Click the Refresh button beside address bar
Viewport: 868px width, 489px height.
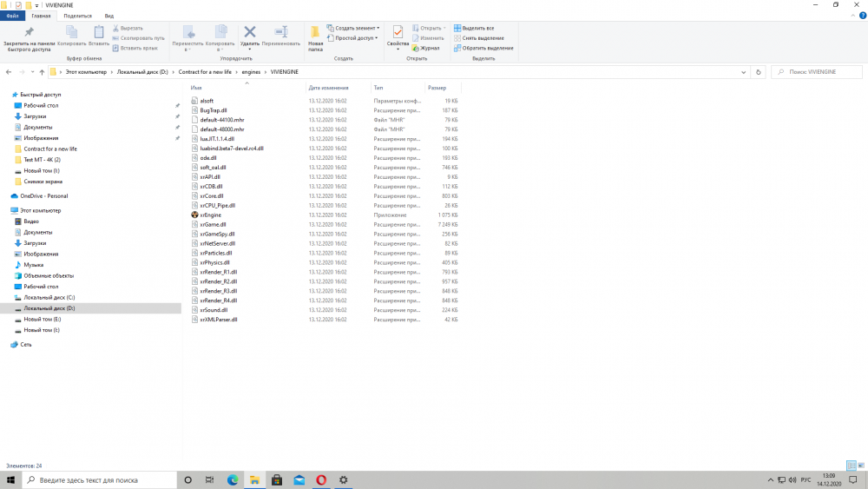point(759,72)
